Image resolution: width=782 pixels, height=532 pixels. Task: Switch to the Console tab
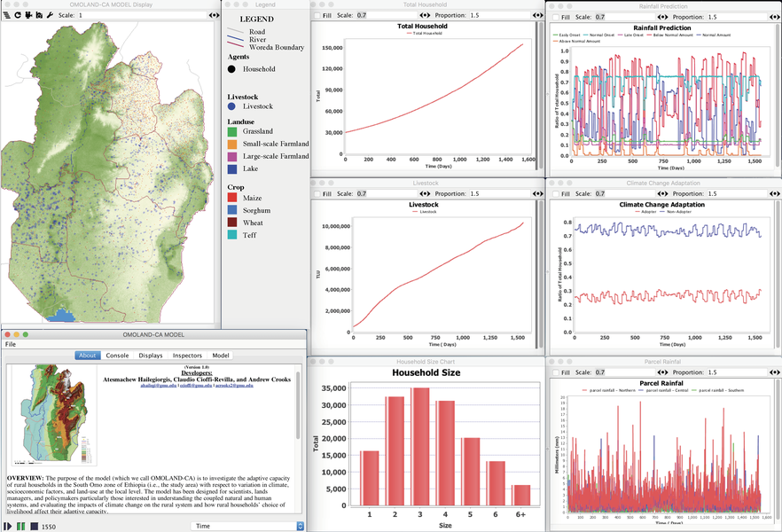pos(117,356)
